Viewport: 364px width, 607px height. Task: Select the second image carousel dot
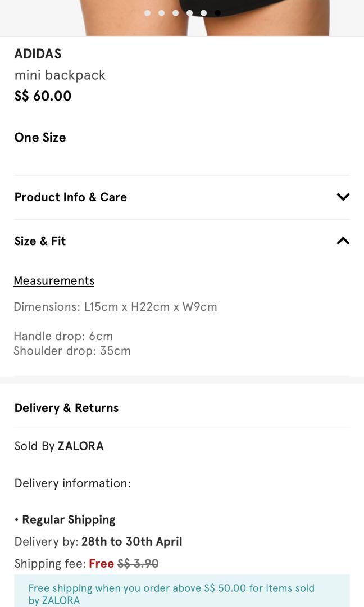(x=161, y=13)
